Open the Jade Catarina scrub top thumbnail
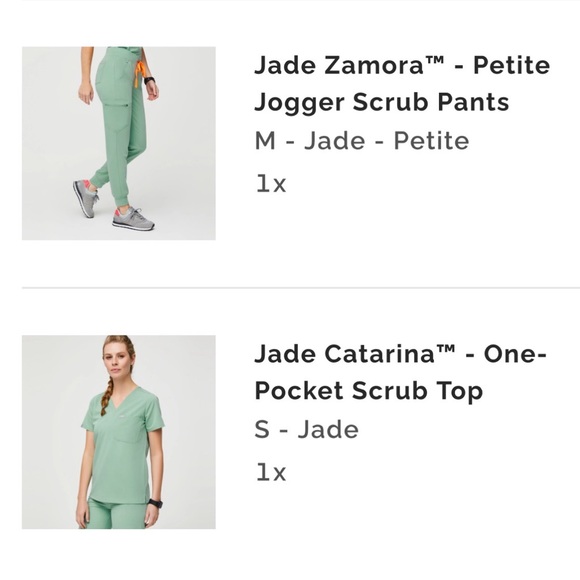 (119, 432)
